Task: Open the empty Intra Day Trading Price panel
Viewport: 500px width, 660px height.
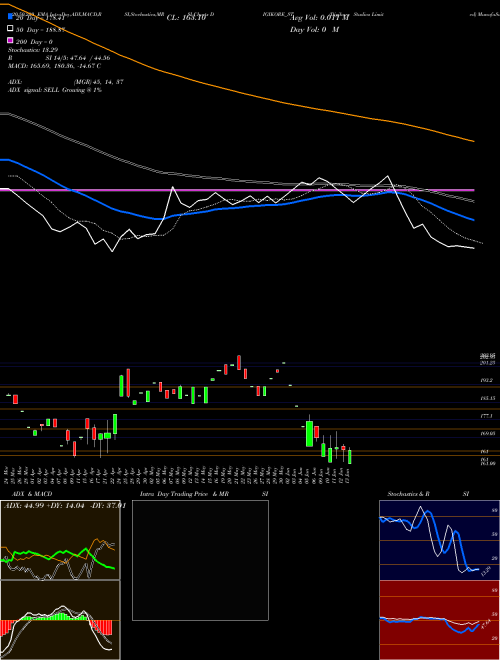Action: pyautogui.click(x=200, y=560)
